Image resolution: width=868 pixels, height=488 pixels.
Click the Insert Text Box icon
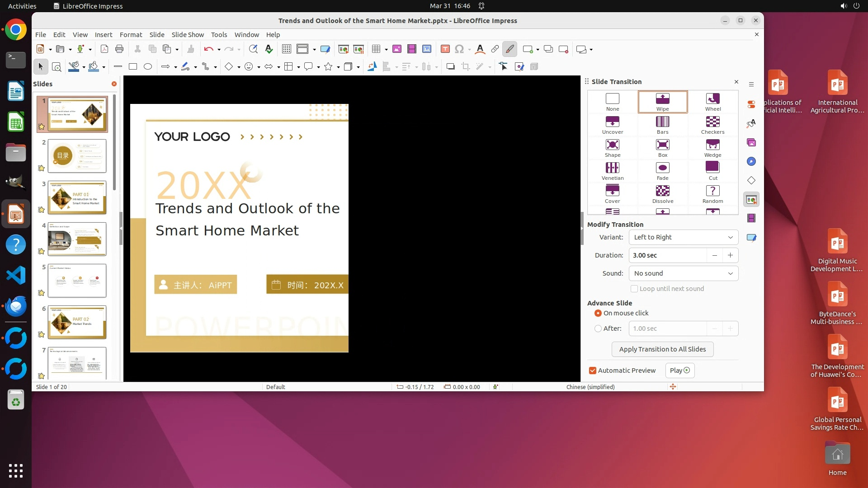(445, 49)
